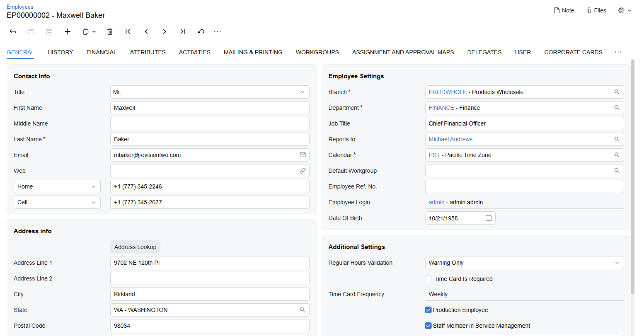Click the Address Lookup button

[x=135, y=247]
